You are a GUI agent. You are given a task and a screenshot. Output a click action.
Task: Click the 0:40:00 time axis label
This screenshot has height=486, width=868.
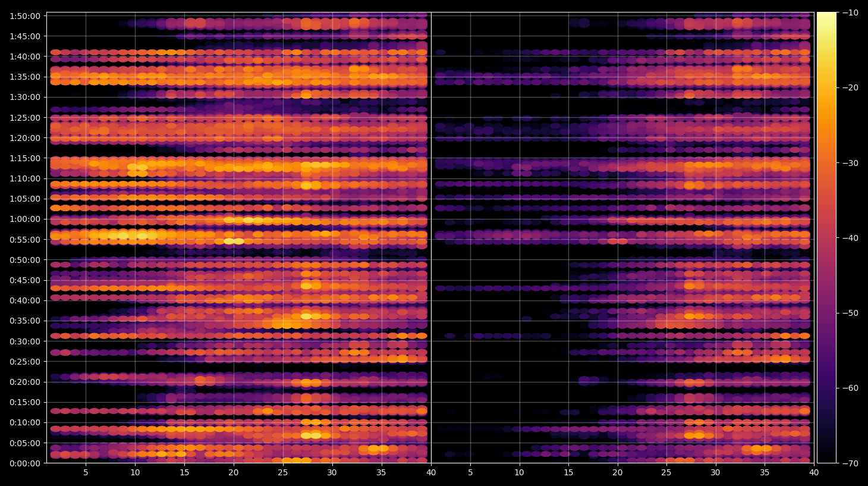click(25, 300)
